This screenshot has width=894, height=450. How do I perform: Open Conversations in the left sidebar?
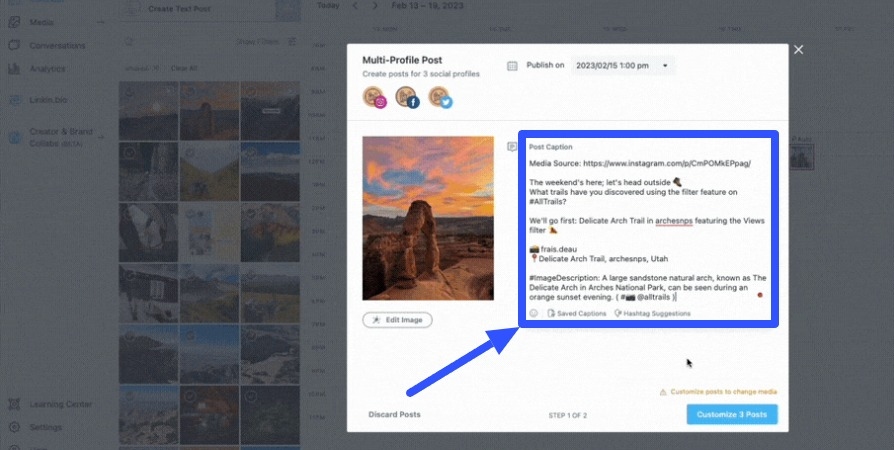tap(57, 46)
